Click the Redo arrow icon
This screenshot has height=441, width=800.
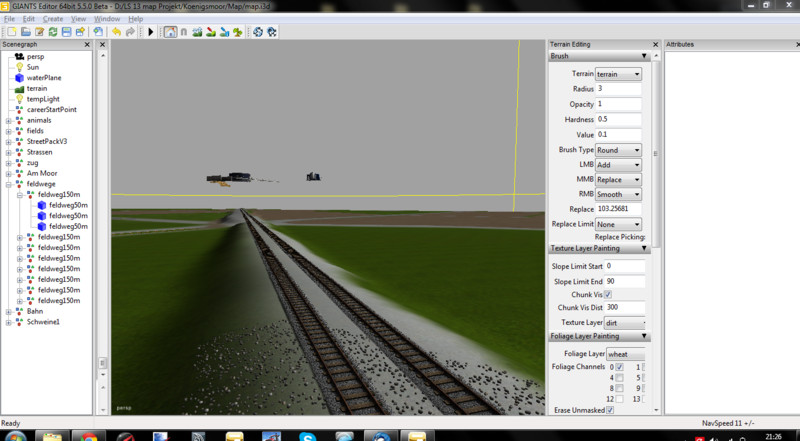click(x=131, y=32)
